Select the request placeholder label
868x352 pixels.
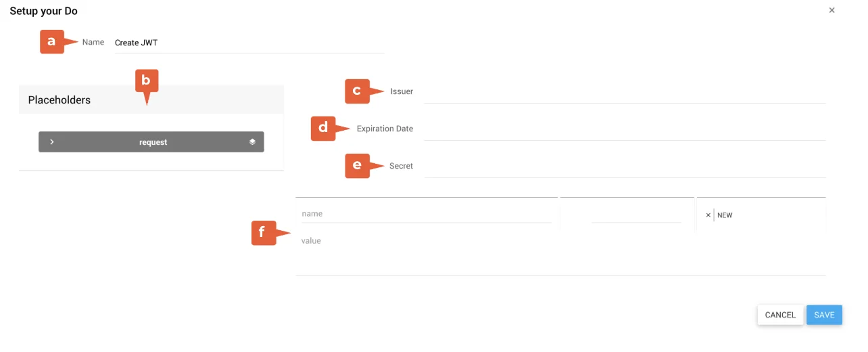(x=153, y=142)
